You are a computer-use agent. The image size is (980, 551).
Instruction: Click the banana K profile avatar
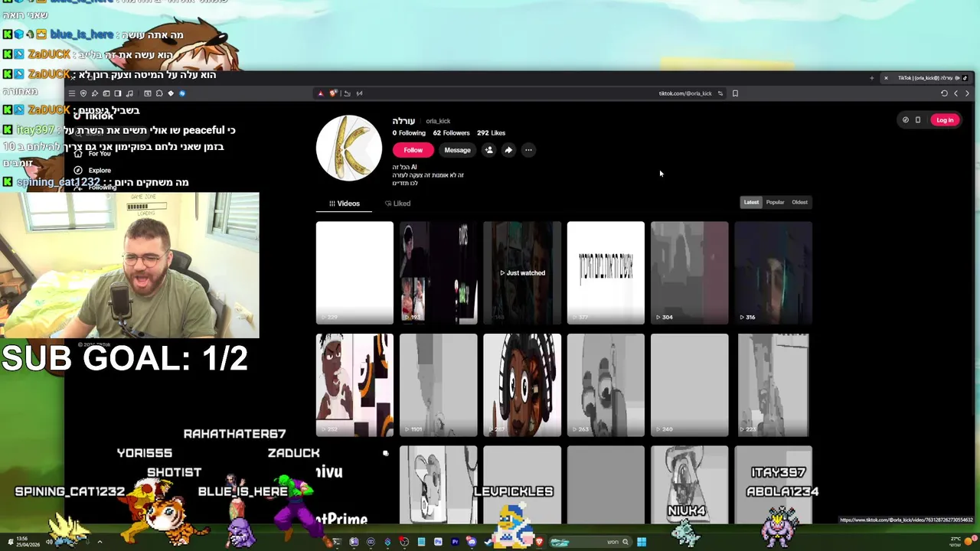(x=349, y=148)
